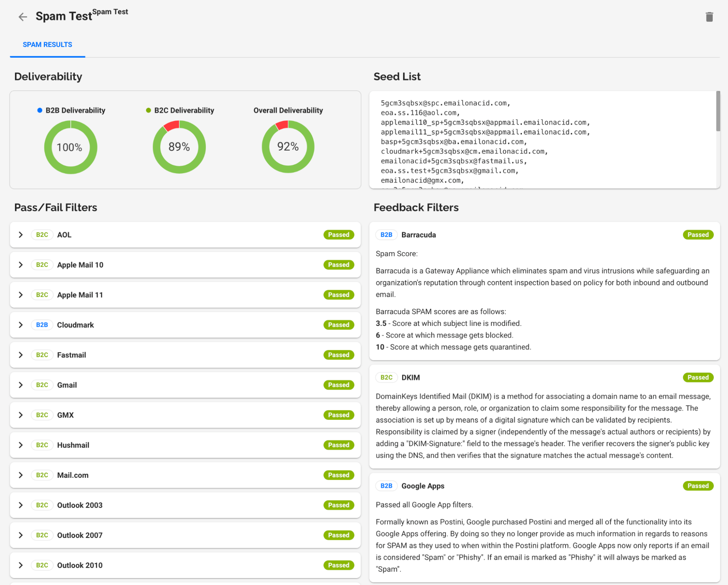Expand the Apple Mail 10 row
The width and height of the screenshot is (728, 585).
point(21,265)
